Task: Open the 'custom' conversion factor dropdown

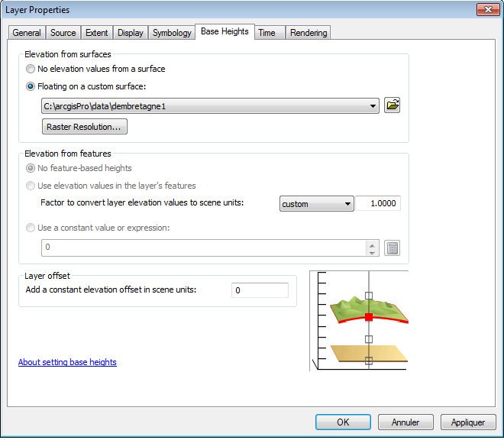Action: click(347, 204)
